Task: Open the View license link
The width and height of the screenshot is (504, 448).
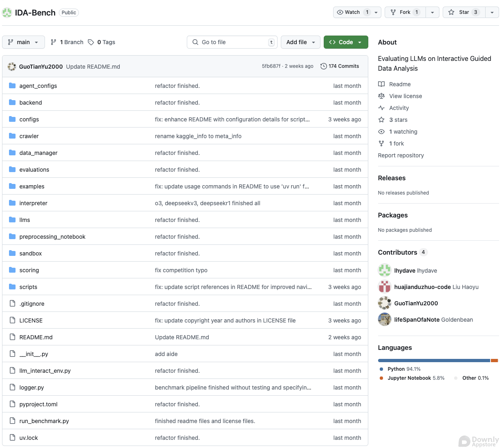Action: click(405, 96)
